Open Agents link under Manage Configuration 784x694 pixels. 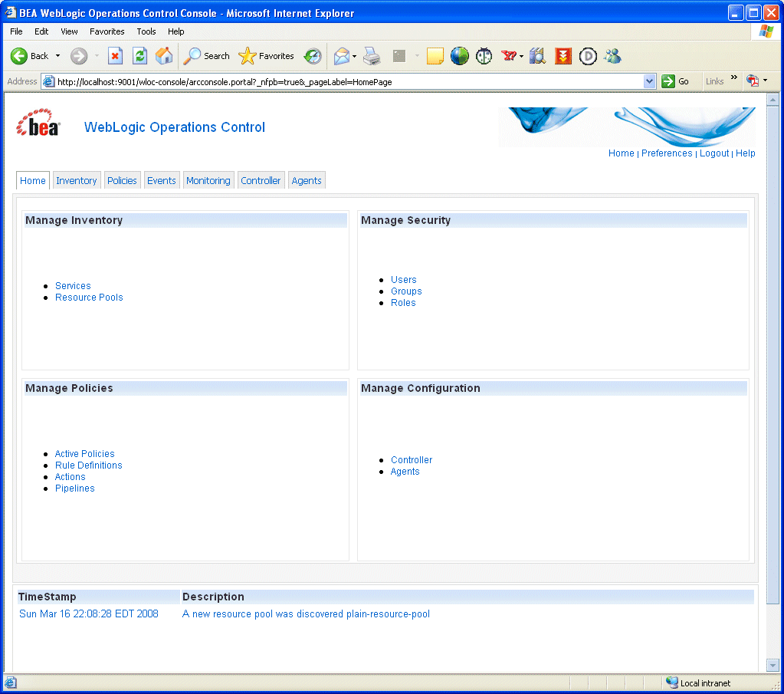click(405, 472)
